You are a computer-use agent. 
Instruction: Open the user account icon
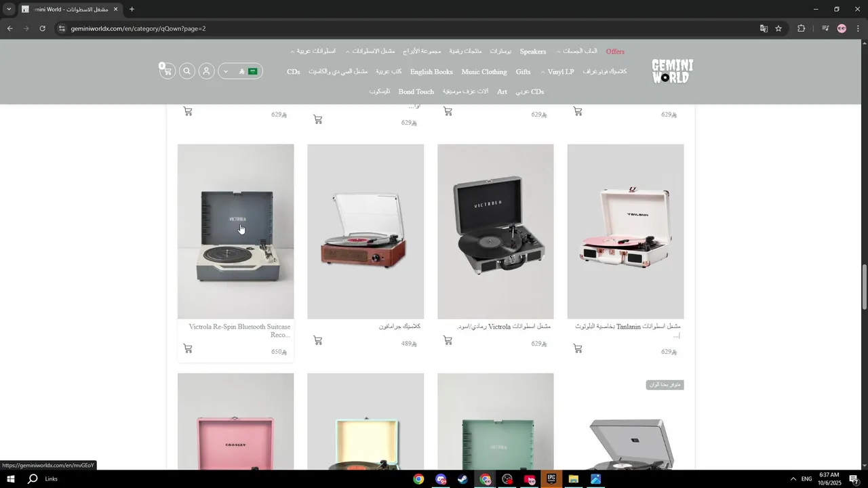(x=206, y=71)
